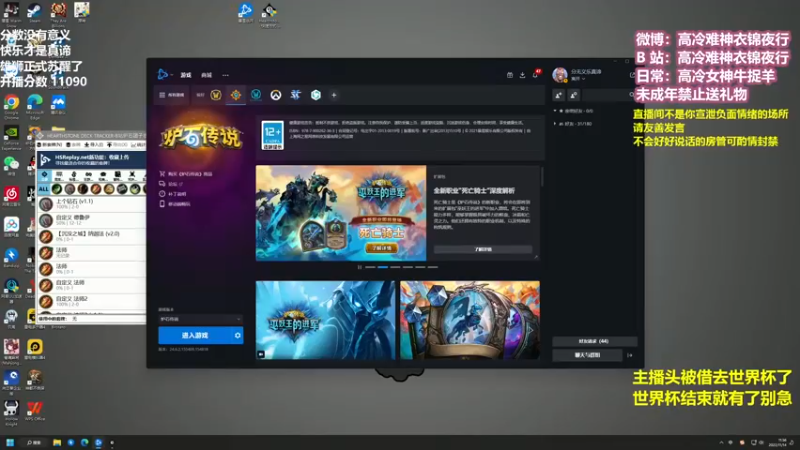The height and width of the screenshot is (450, 800).
Task: Open Google Chrome desktop icon
Action: click(11, 106)
